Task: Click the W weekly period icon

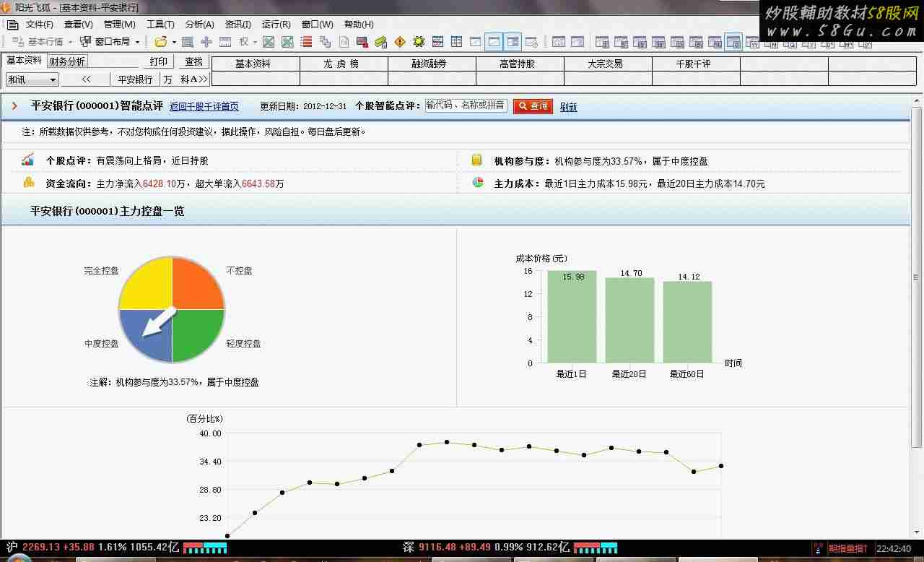Action: 754,44
